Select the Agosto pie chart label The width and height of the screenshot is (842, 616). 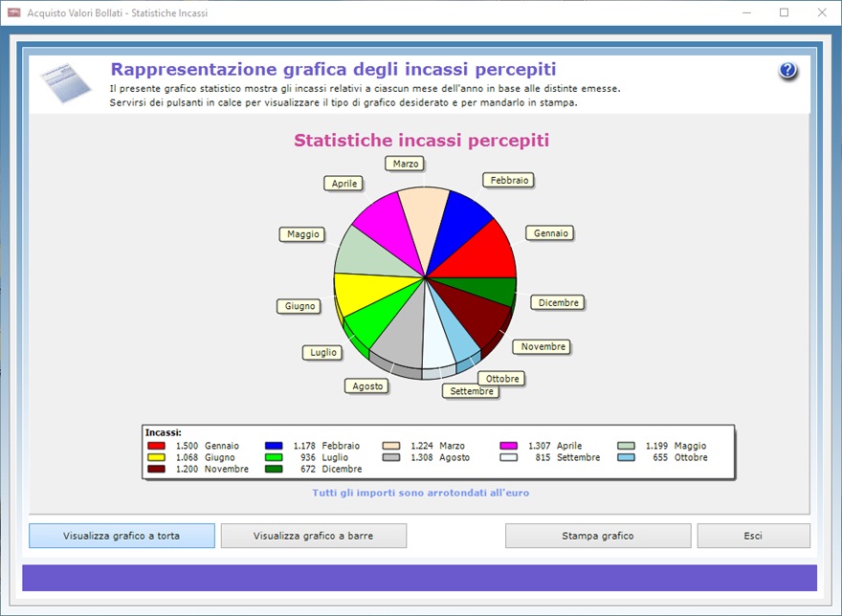coord(367,386)
